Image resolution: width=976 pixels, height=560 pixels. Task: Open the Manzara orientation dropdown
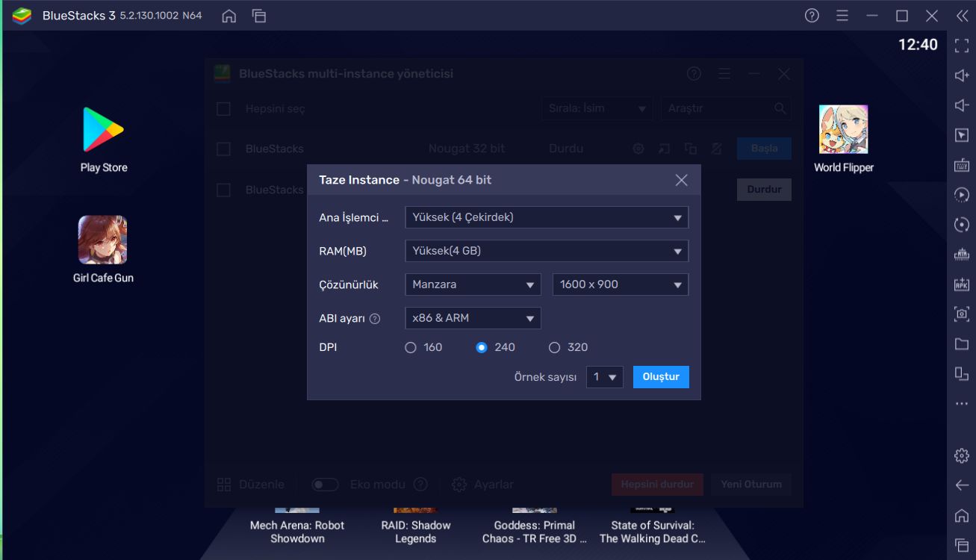(473, 284)
